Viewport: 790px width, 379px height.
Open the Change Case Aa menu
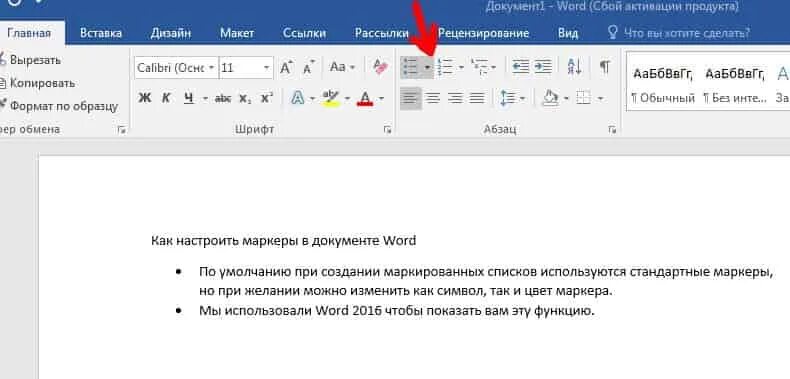[342, 67]
